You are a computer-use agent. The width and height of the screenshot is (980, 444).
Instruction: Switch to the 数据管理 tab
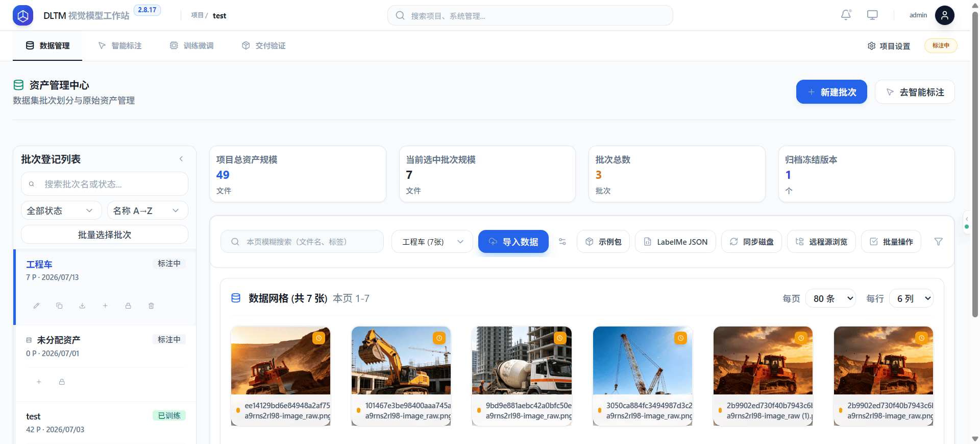point(47,46)
